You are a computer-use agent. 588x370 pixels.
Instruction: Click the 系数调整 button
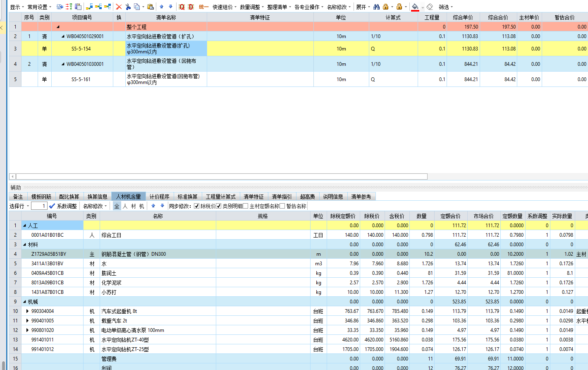pos(63,206)
